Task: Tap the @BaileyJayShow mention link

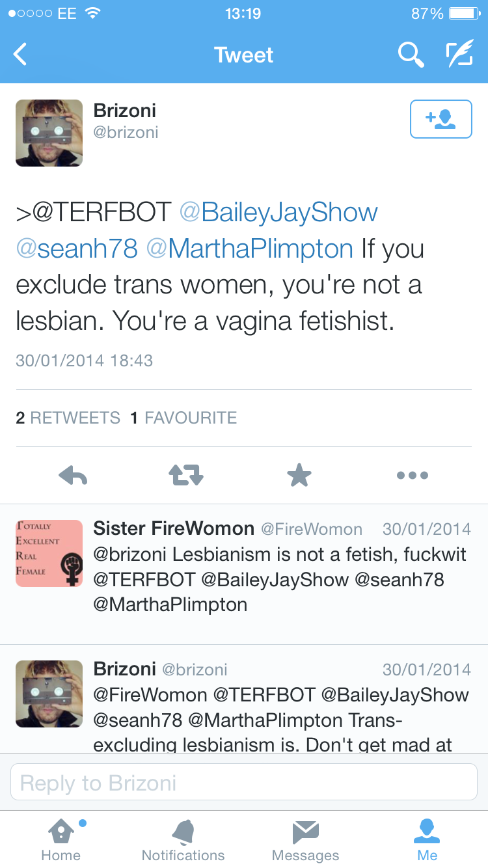Action: (278, 212)
